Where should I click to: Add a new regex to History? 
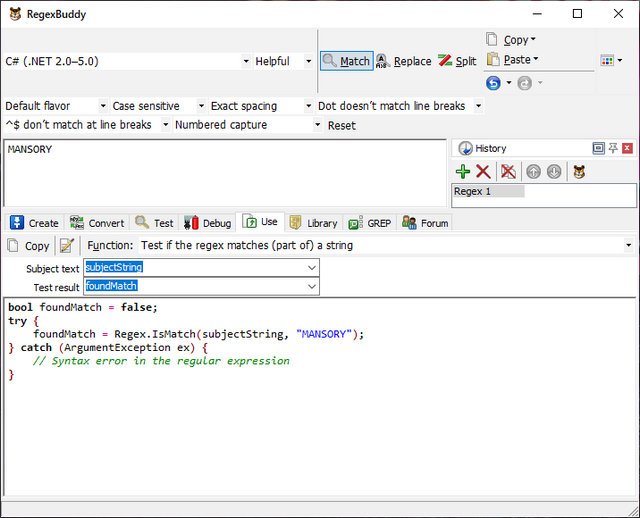click(x=463, y=172)
